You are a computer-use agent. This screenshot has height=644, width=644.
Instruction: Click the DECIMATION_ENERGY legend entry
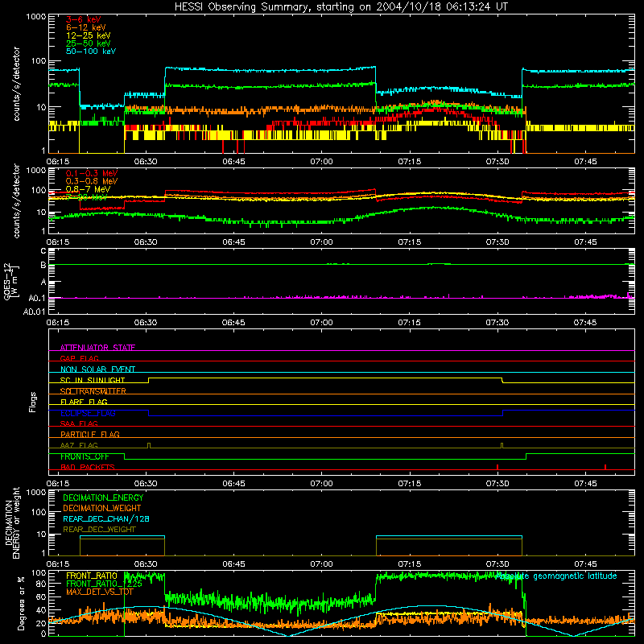point(103,497)
